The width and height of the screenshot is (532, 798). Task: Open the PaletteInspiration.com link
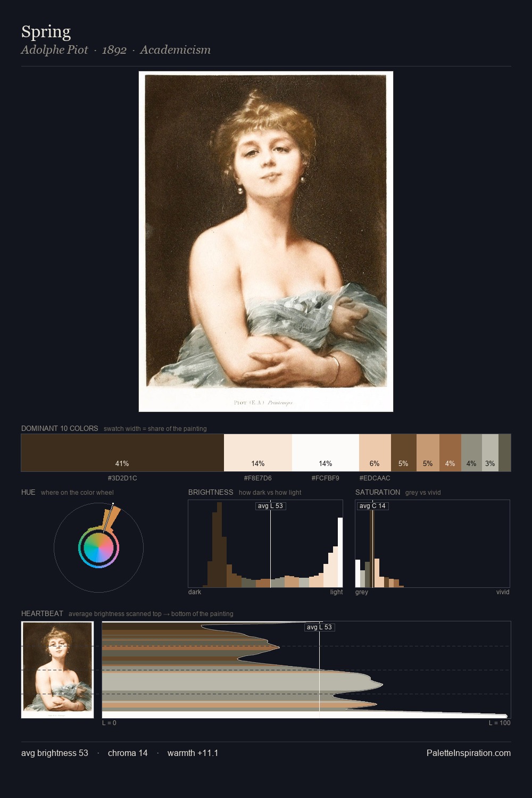click(469, 753)
